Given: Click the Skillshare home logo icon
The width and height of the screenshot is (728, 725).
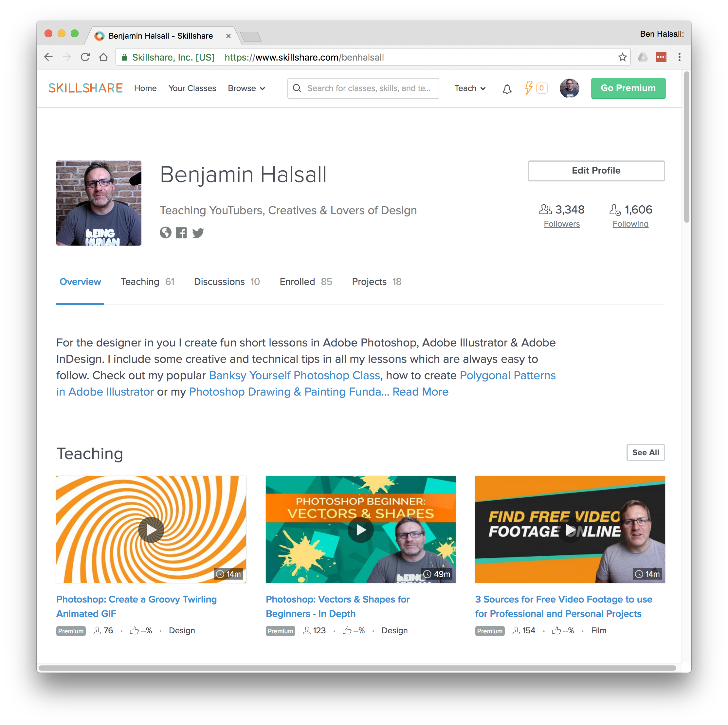Looking at the screenshot, I should [86, 88].
